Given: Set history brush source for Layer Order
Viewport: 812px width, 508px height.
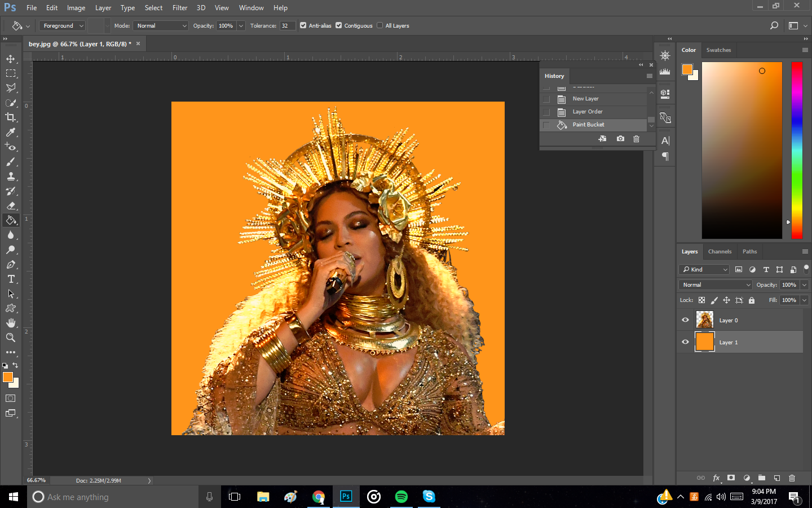Looking at the screenshot, I should click(546, 112).
